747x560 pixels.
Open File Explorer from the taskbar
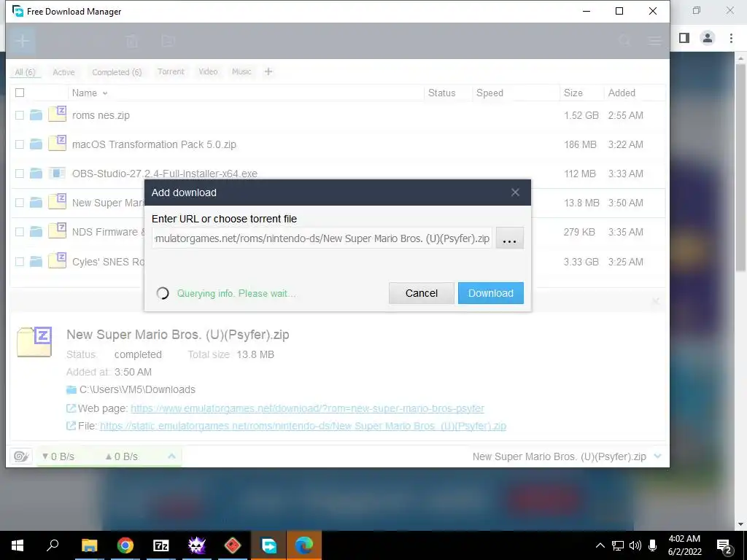[90, 545]
